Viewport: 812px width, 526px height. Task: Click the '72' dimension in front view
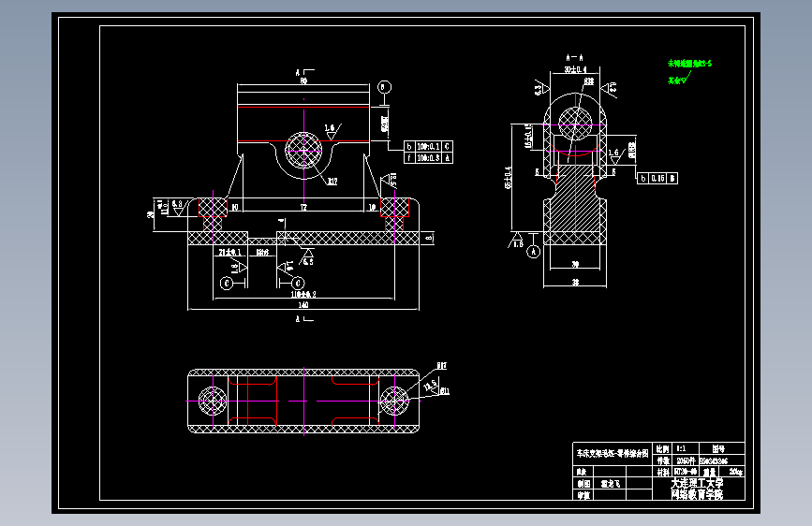[x=304, y=207]
